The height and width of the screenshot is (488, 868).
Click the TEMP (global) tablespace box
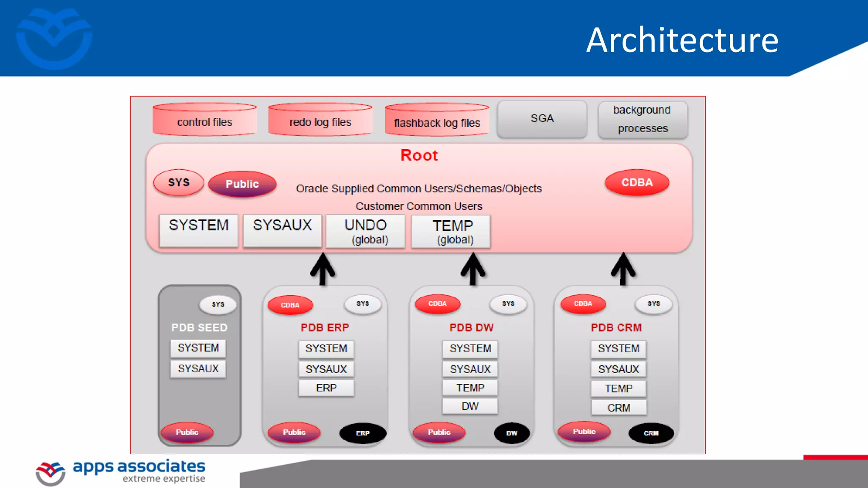coord(451,231)
